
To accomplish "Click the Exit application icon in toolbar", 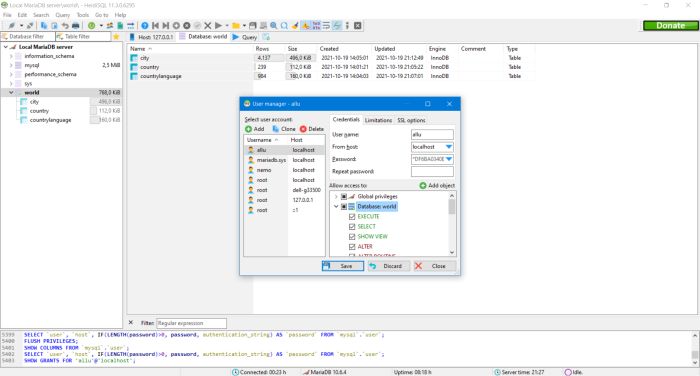I will [x=358, y=25].
